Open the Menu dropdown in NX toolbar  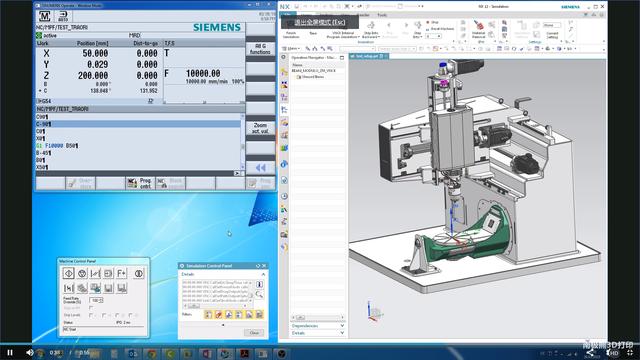(x=291, y=49)
